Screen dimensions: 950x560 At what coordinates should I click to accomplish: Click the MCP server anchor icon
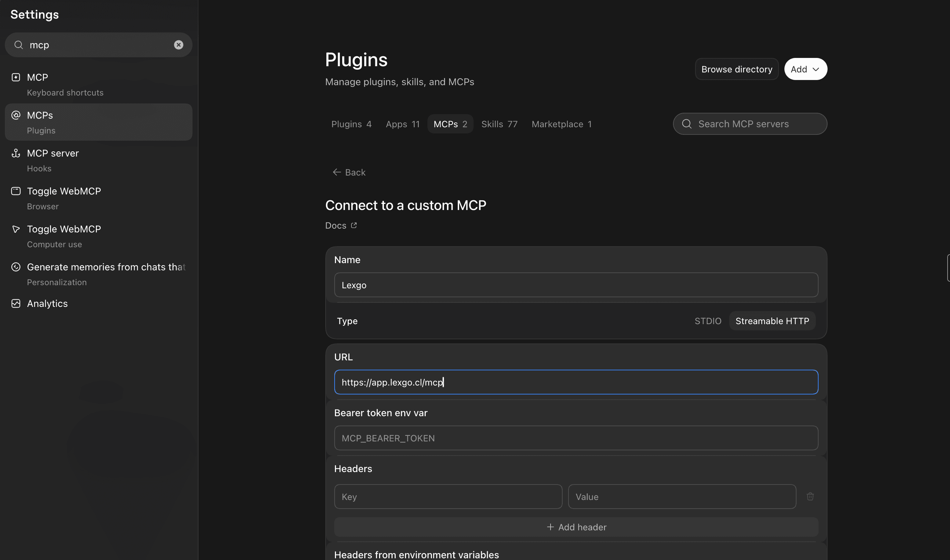coord(16,153)
